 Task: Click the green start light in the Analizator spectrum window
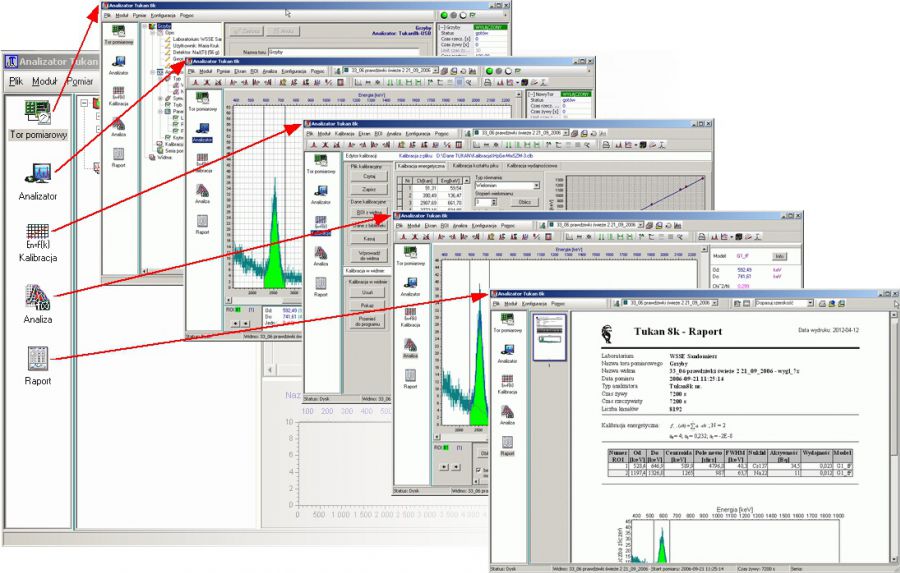click(x=490, y=71)
